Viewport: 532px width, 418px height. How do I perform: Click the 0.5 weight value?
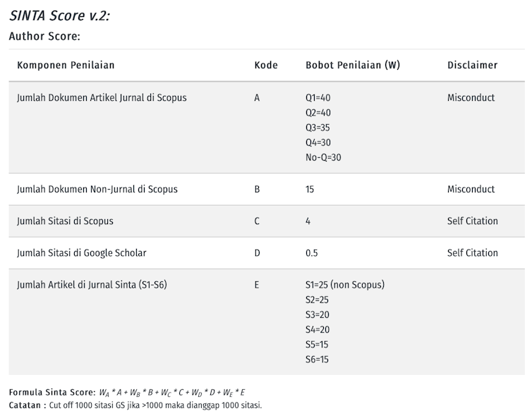tap(312, 253)
